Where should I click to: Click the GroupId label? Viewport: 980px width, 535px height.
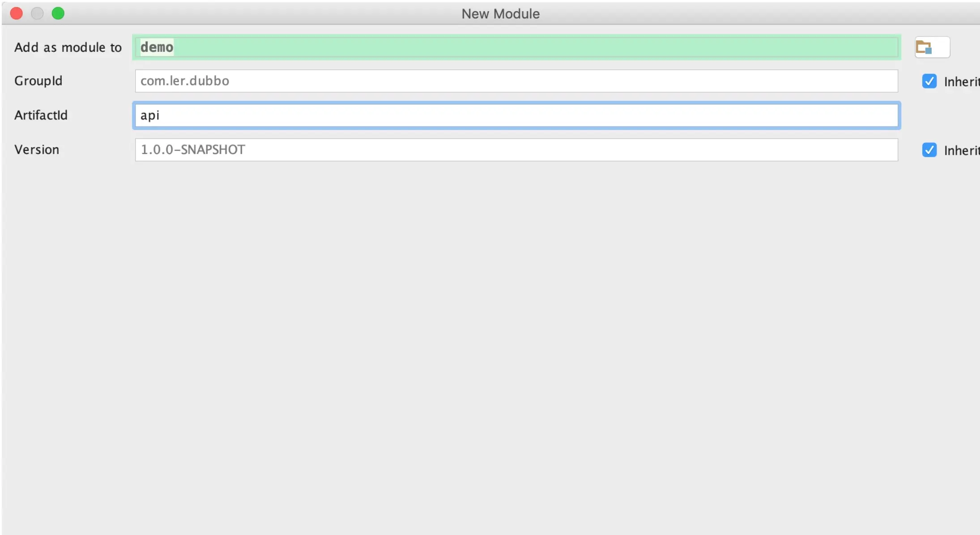pyautogui.click(x=38, y=81)
